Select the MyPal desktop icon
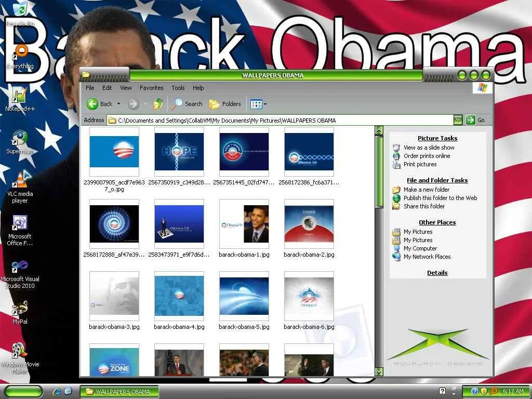This screenshot has width=532, height=399. click(20, 312)
